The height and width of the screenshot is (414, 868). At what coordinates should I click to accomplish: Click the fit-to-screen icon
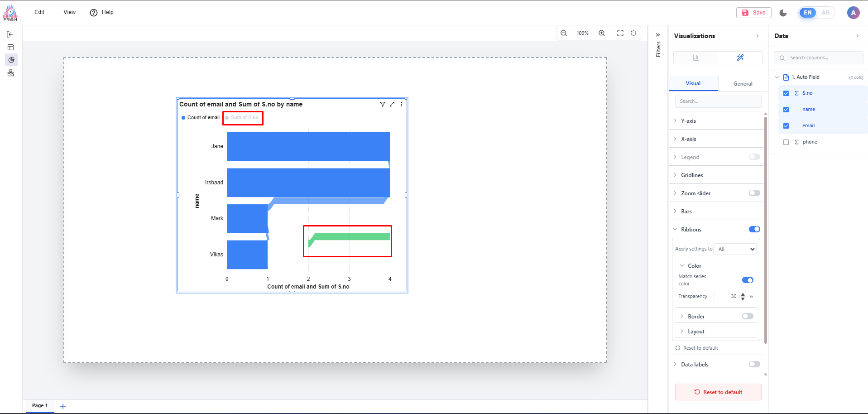pos(620,33)
